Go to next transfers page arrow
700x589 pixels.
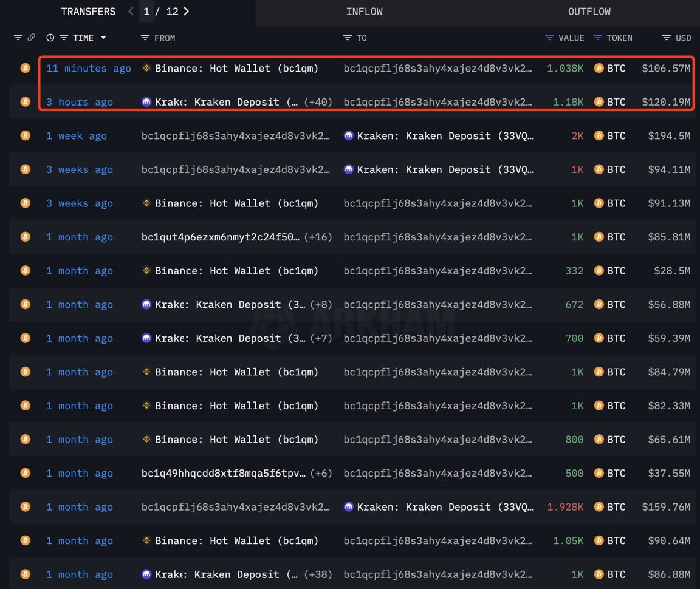click(186, 11)
